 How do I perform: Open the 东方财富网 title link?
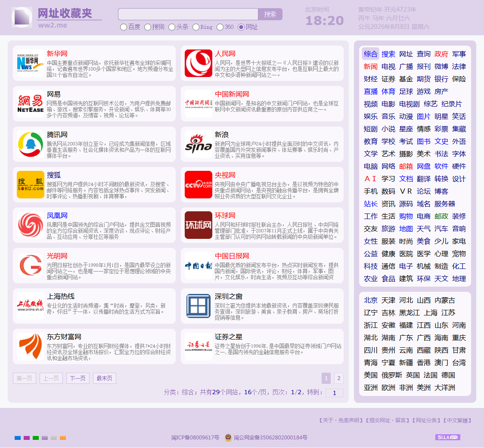tap(64, 337)
